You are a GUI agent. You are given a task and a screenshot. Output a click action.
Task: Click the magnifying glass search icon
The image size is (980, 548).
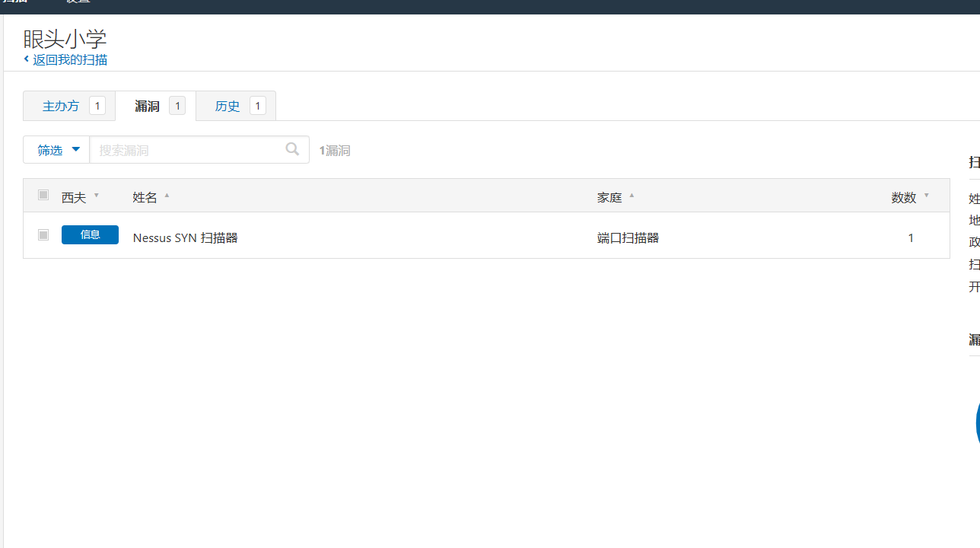292,149
